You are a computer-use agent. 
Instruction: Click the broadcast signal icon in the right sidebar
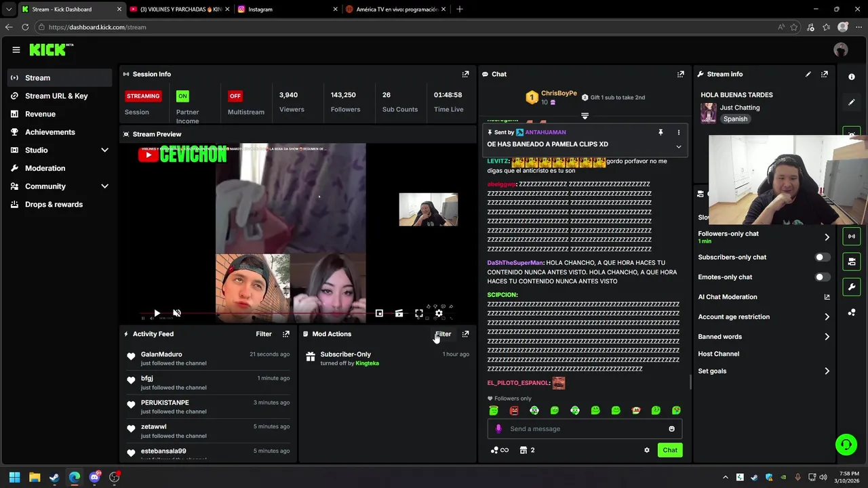pyautogui.click(x=852, y=236)
